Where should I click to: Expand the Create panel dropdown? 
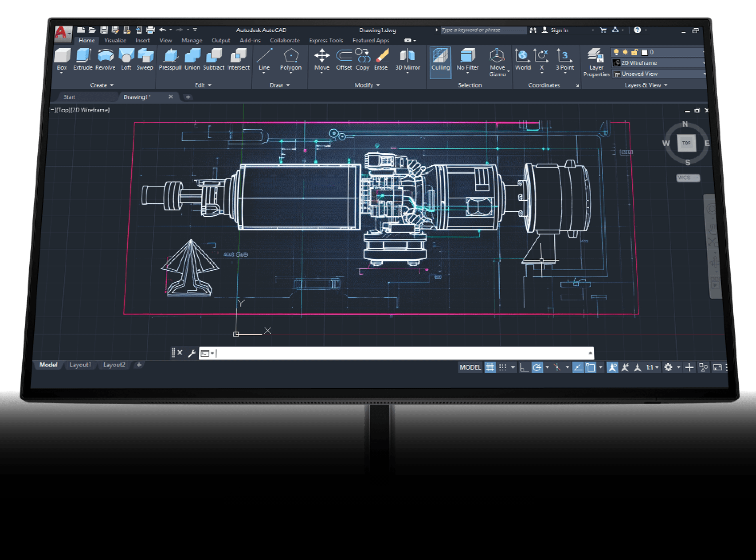tap(102, 85)
